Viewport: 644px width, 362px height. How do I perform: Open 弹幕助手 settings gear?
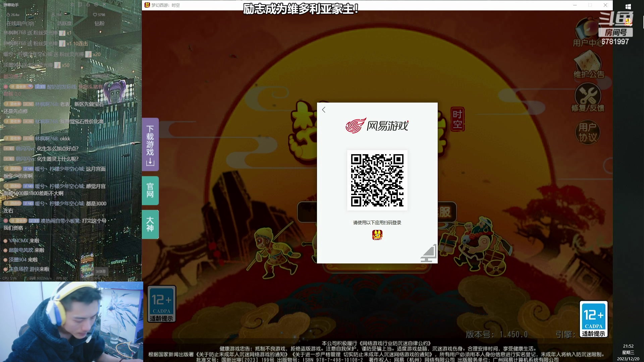click(x=96, y=5)
